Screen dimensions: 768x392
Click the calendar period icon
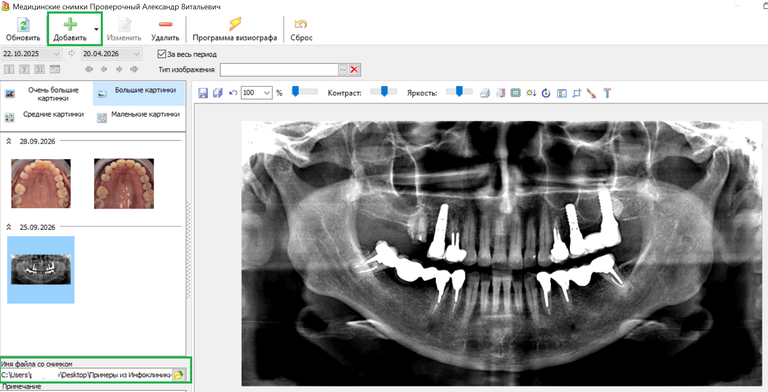(x=55, y=70)
